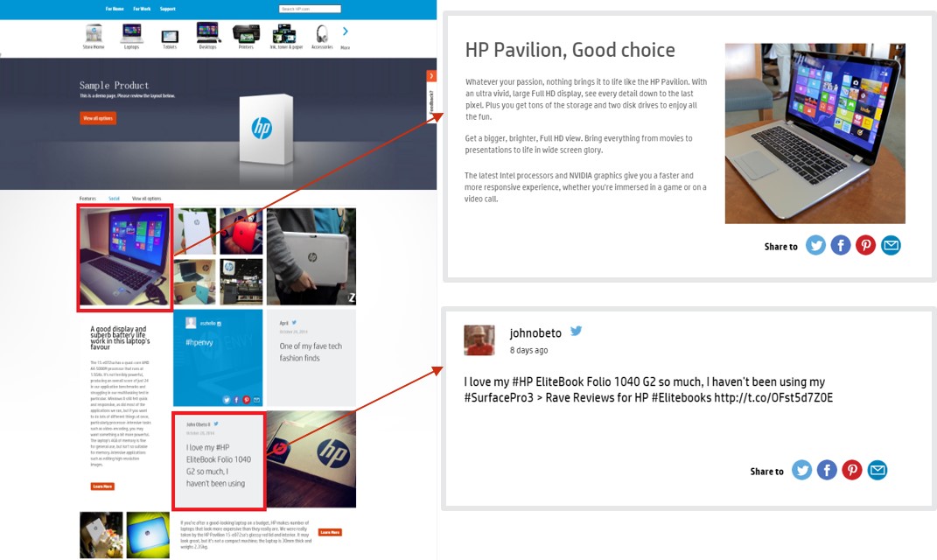Click the View all options orange button
The width and height of the screenshot is (937, 560).
pos(98,118)
